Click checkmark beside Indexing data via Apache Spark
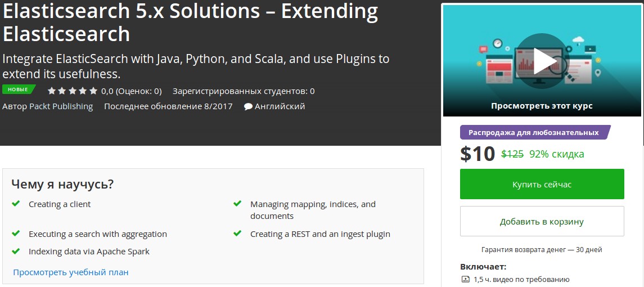This screenshot has width=644, height=287. tap(16, 251)
